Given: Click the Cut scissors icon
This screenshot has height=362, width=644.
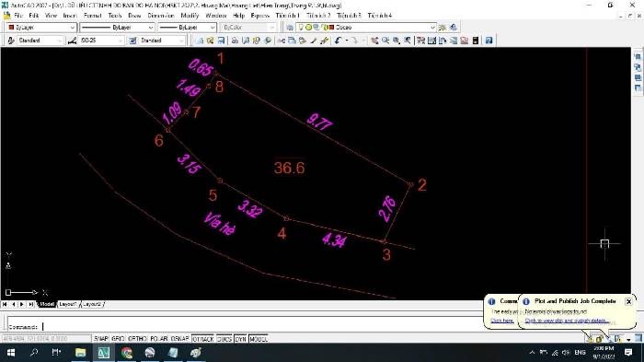Looking at the screenshot, I should (282, 41).
